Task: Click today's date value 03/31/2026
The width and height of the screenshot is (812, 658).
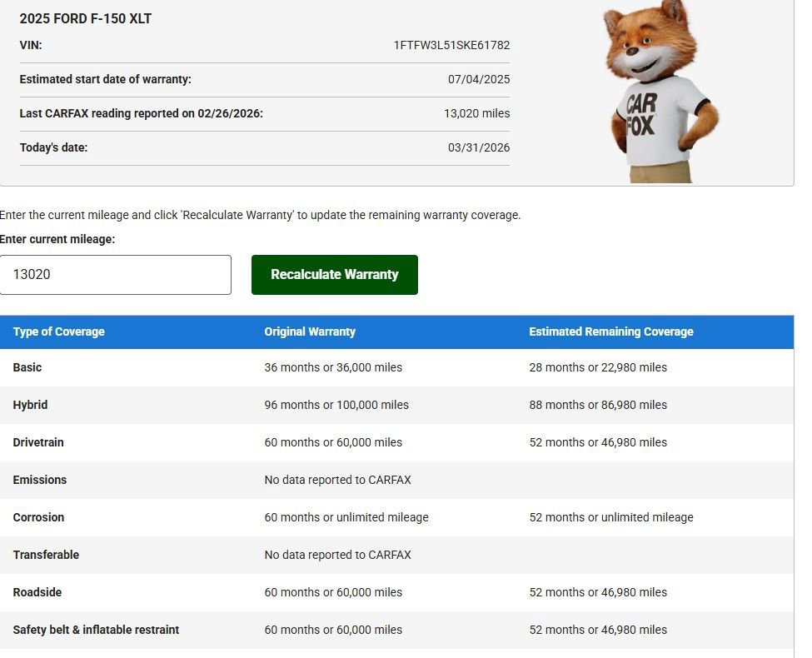Action: pyautogui.click(x=479, y=147)
